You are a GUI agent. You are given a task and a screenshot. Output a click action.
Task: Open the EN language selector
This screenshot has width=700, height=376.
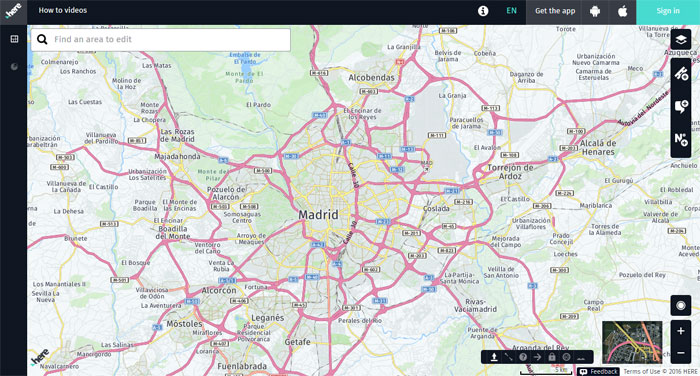(x=512, y=11)
